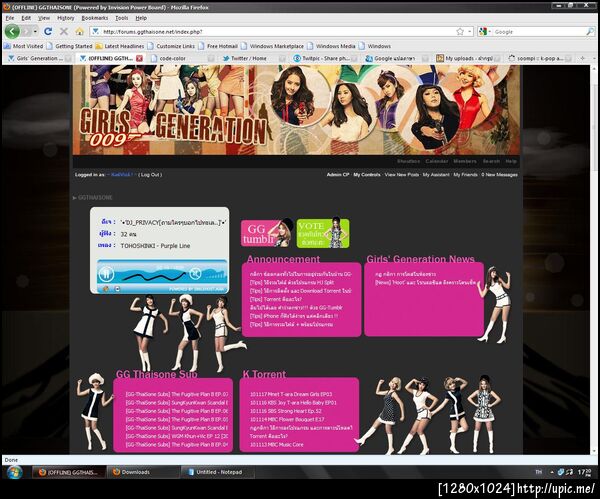Viewport: 600px width, 499px height.
Task: Open the Windows Marketplace bookmark
Action: (x=272, y=46)
